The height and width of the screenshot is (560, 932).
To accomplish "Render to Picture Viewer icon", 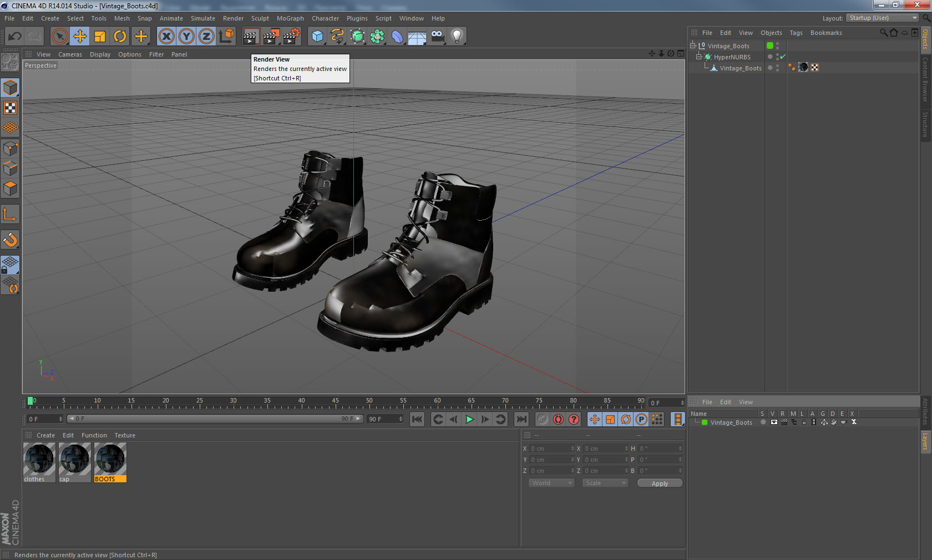I will pos(271,37).
